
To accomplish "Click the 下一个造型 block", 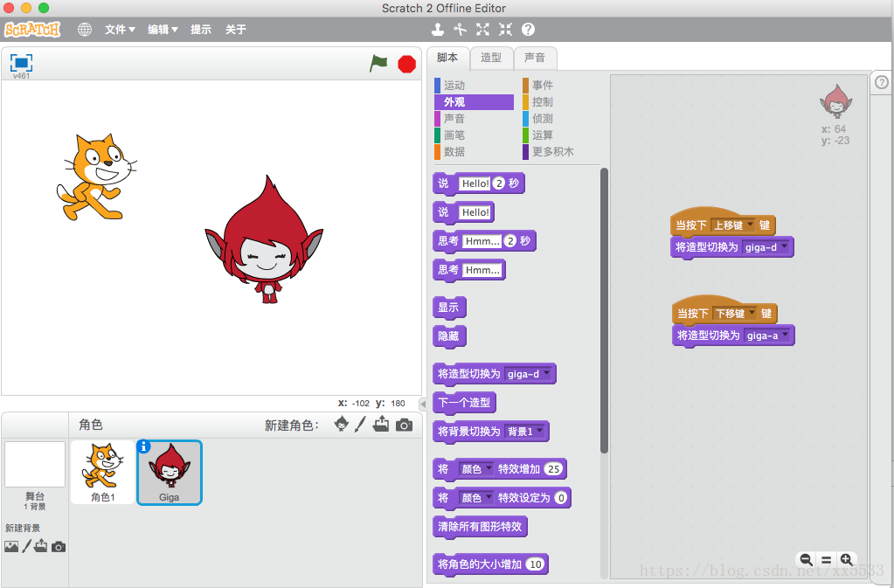I will coord(464,403).
